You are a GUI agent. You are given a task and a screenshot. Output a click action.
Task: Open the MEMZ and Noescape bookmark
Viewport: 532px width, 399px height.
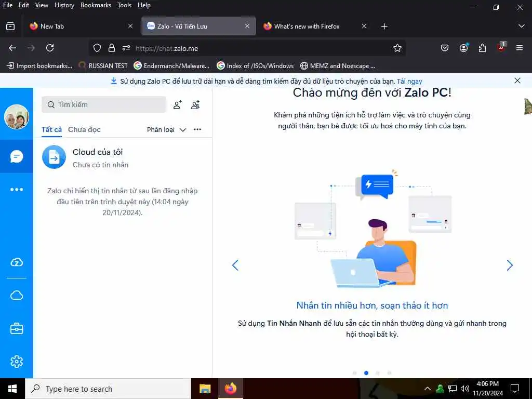click(338, 66)
